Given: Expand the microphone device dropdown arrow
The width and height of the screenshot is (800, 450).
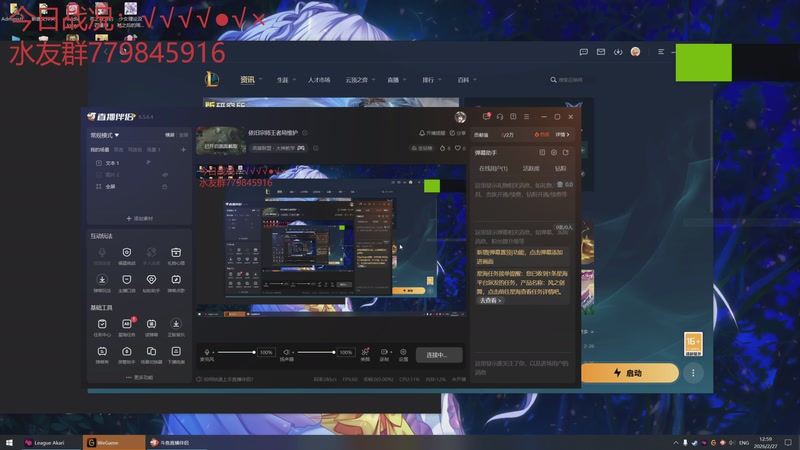Looking at the screenshot, I should (213, 352).
